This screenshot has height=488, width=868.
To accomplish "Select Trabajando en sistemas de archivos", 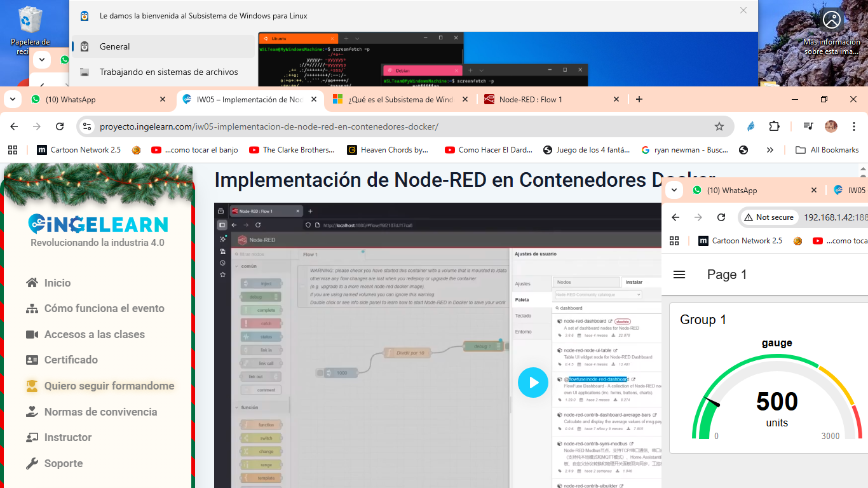I will point(168,72).
